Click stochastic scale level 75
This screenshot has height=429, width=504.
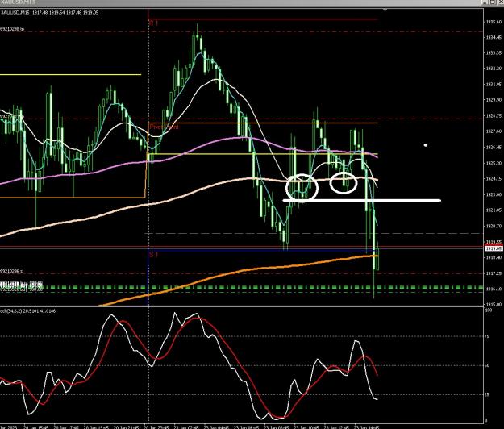pyautogui.click(x=487, y=336)
